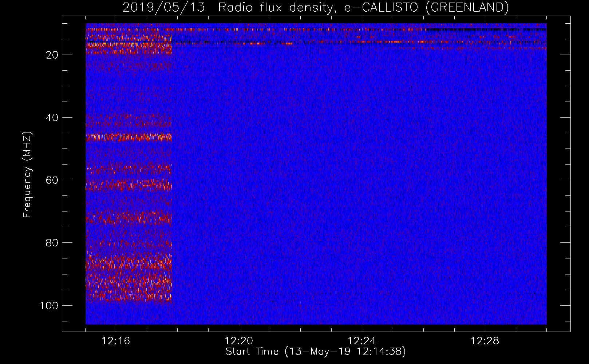Click the 12:24 time tick label
Image resolution: width=589 pixels, height=364 pixels.
362,341
